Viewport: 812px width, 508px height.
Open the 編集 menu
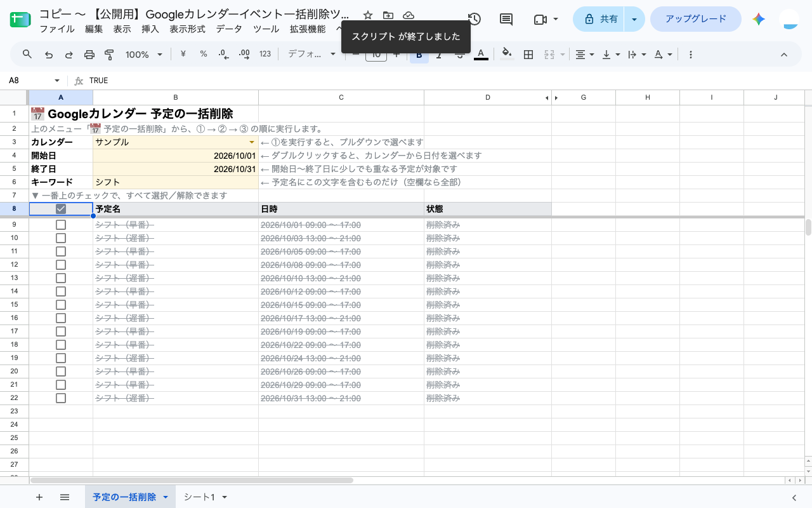[x=94, y=29]
